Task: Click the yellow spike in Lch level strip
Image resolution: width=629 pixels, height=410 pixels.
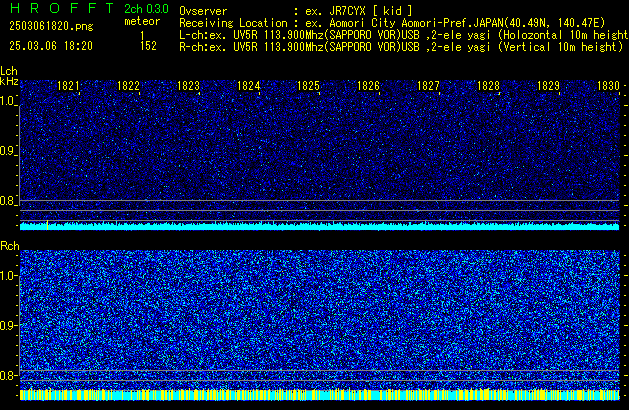Action: coord(47,225)
